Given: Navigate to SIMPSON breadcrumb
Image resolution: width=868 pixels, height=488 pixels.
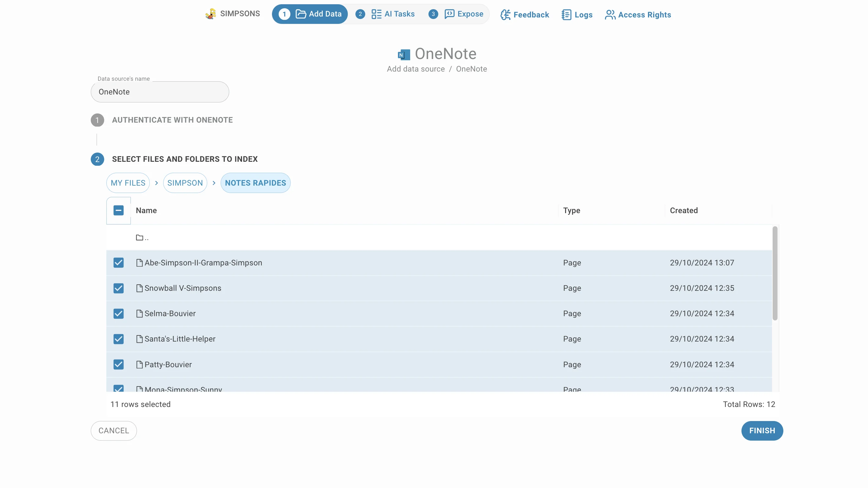Looking at the screenshot, I should coord(185,183).
